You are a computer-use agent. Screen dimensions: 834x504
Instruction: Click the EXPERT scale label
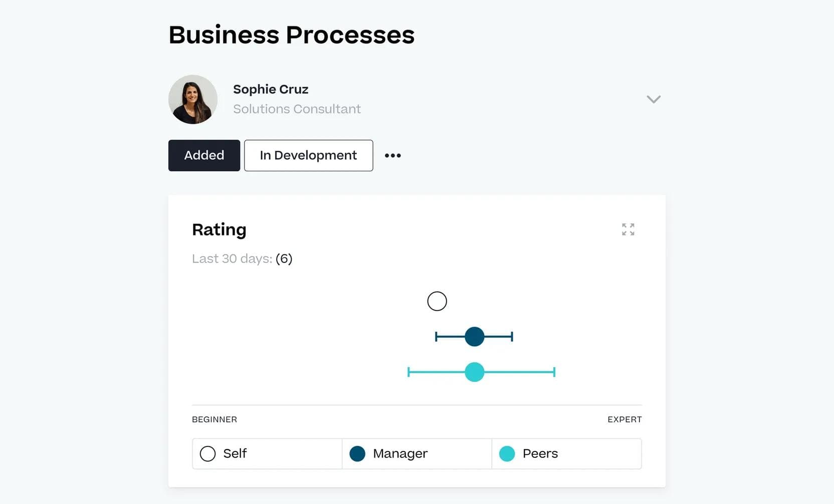624,419
